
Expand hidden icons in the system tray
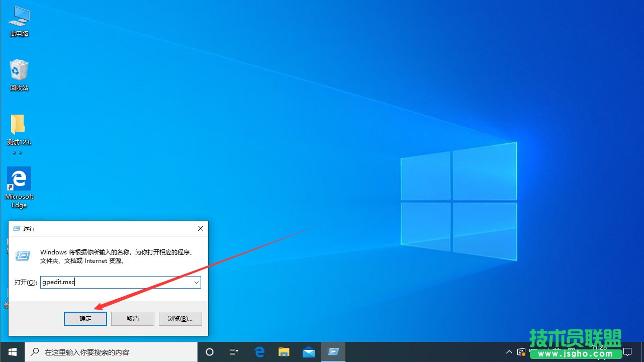(x=509, y=351)
